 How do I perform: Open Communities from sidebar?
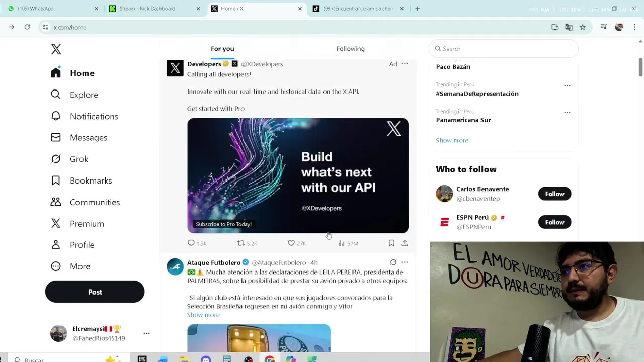[86, 202]
